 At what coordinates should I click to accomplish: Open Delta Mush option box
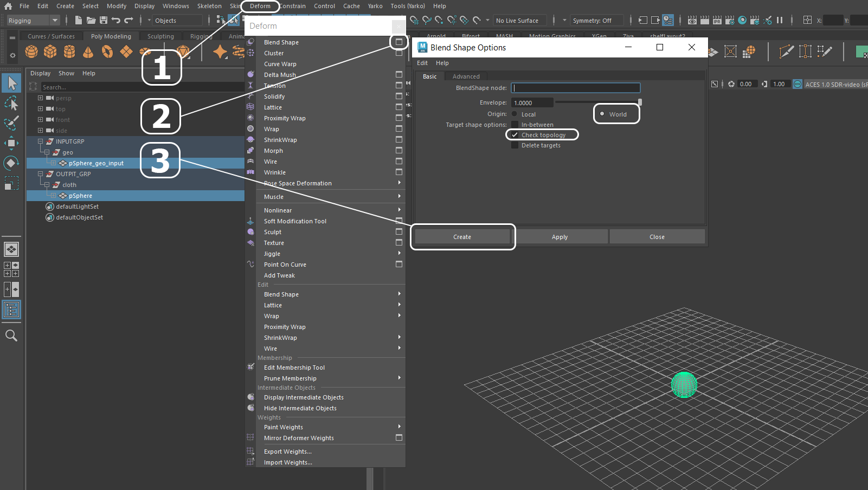[399, 74]
